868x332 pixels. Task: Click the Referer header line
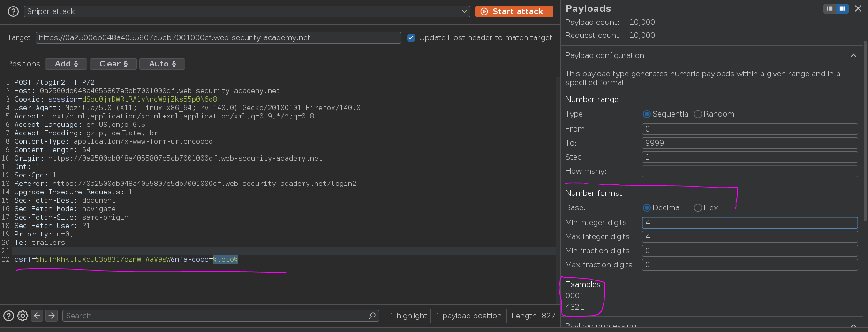coord(185,184)
